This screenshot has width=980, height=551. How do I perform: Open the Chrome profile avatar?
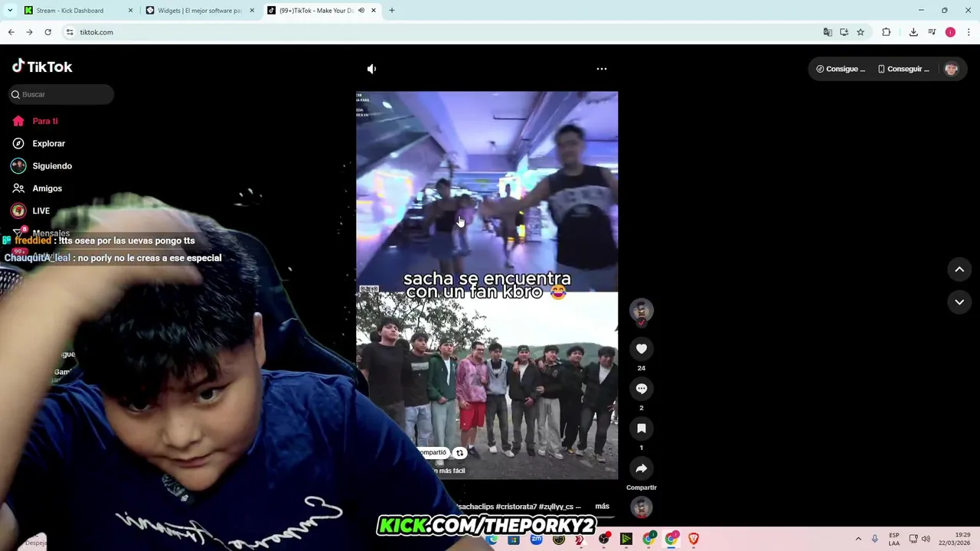950,32
